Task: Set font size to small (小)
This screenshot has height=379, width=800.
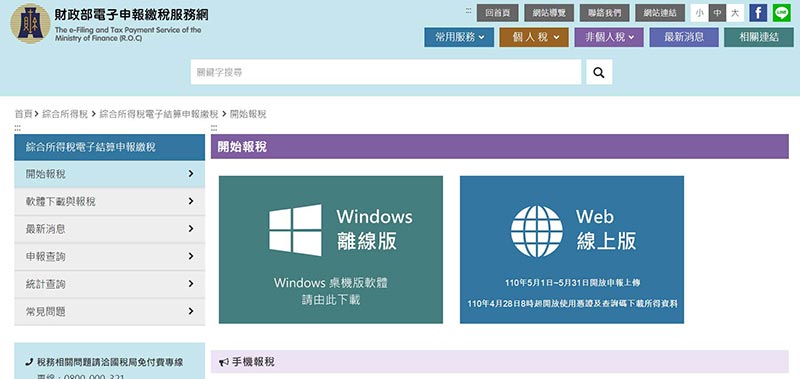Action: pos(699,13)
